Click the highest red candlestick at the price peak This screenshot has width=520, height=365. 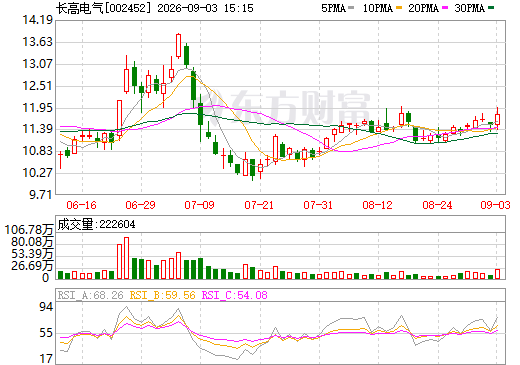point(178,46)
